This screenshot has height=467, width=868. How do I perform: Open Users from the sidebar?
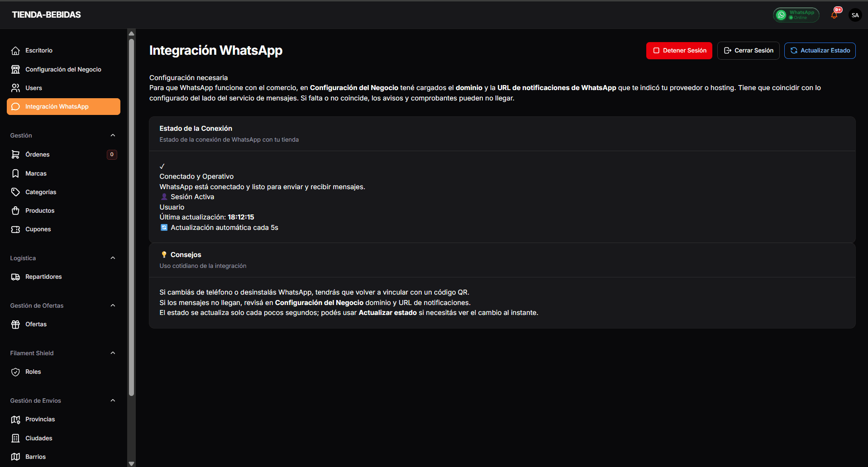[34, 87]
